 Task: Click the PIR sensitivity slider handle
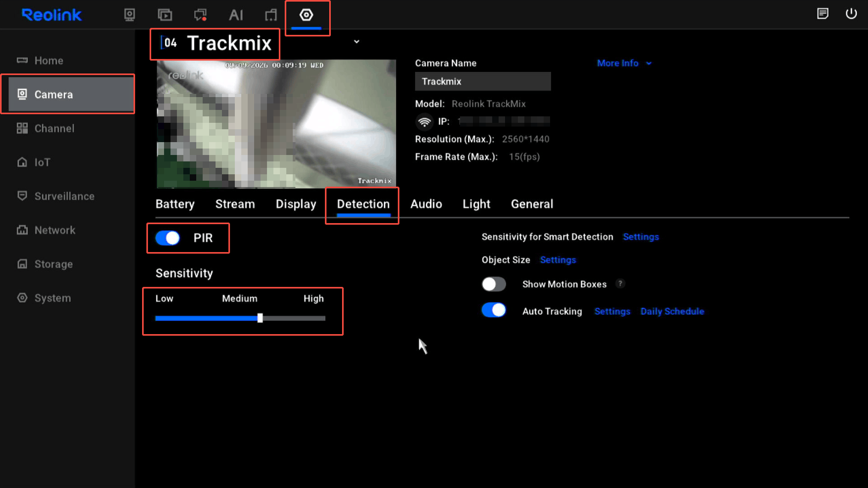click(260, 318)
